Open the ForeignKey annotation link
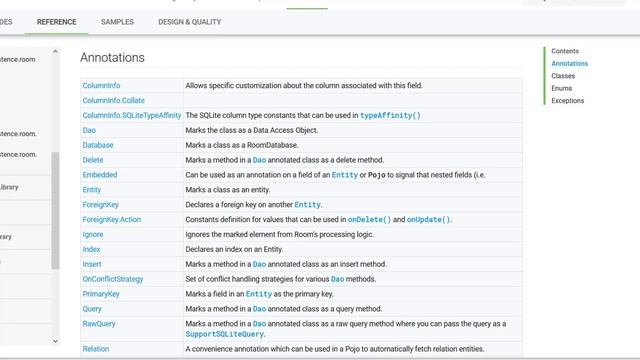Screen dimensions: 640x360 100,205
